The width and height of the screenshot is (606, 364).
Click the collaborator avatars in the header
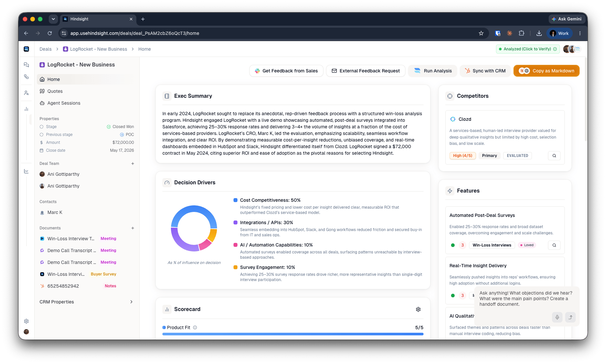tap(572, 49)
